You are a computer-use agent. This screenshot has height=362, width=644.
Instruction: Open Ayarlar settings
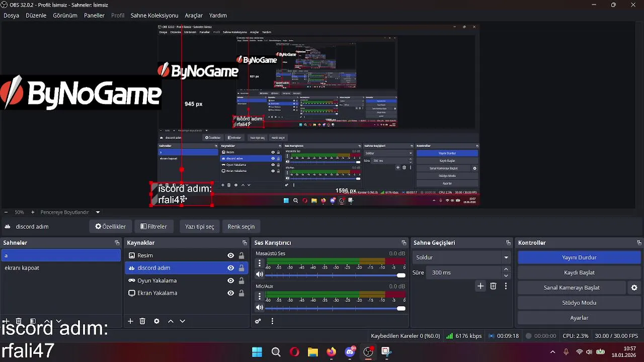[579, 318]
